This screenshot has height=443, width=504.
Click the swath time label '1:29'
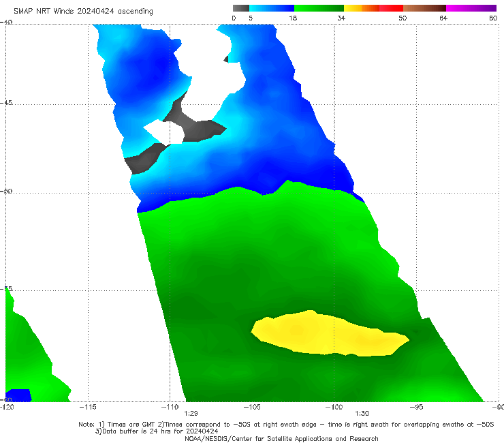(x=191, y=414)
